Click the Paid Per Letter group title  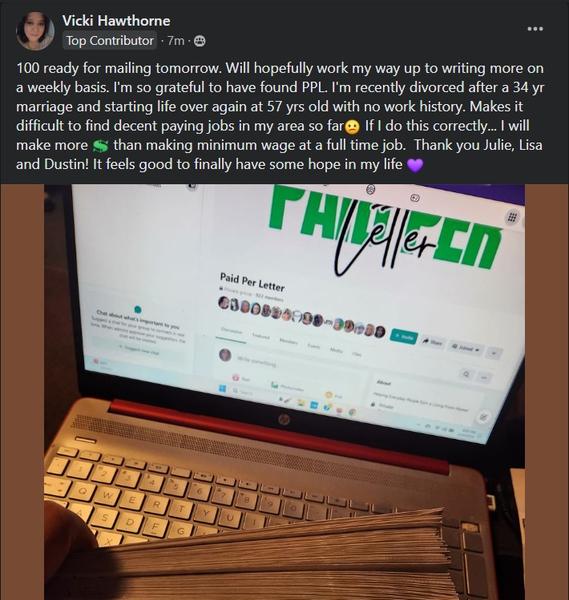click(252, 282)
